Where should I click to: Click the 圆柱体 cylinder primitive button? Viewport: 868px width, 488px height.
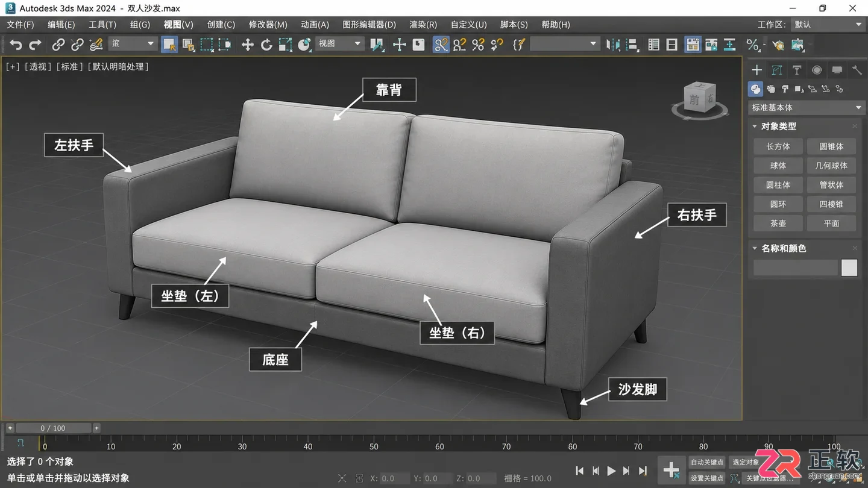pos(778,185)
